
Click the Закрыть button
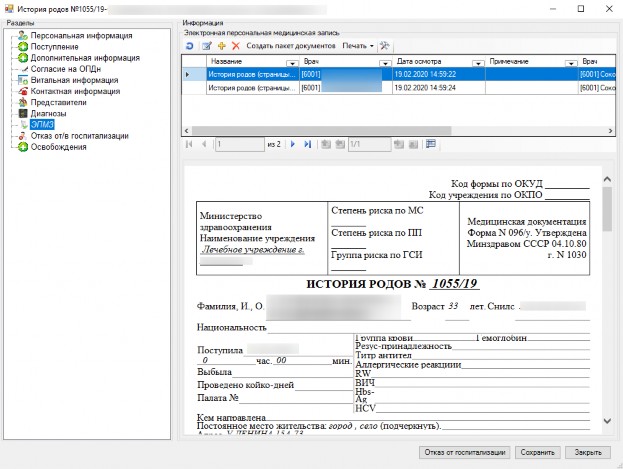pyautogui.click(x=588, y=452)
